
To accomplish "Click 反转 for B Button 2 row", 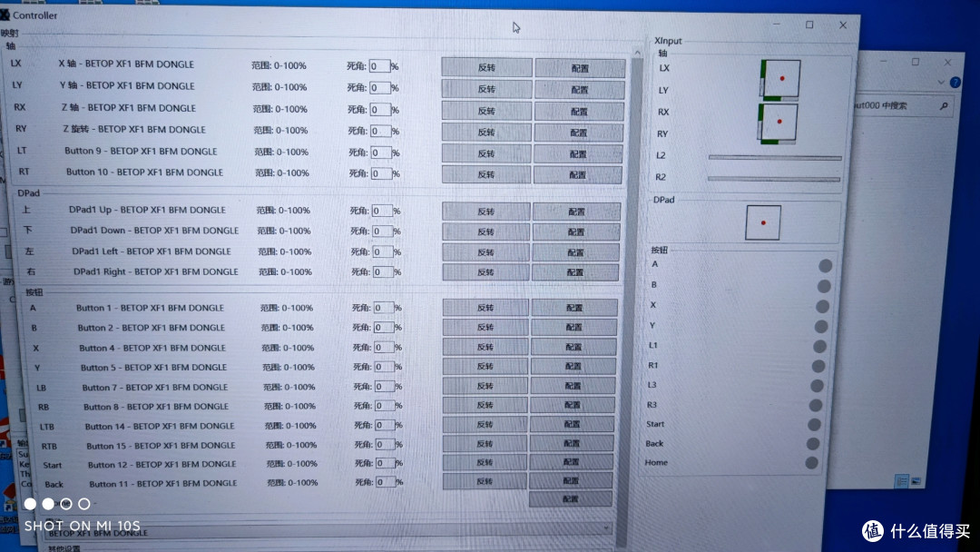I will [x=485, y=327].
